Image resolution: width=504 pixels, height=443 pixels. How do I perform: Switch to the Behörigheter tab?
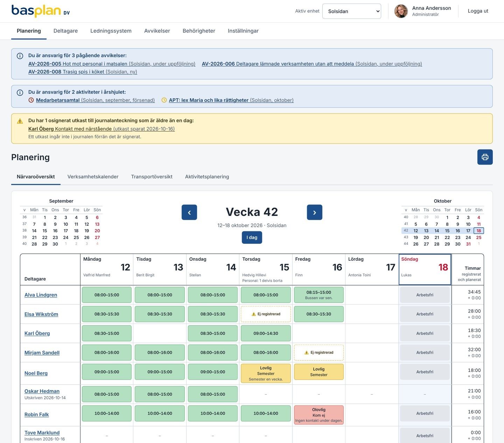click(x=199, y=31)
